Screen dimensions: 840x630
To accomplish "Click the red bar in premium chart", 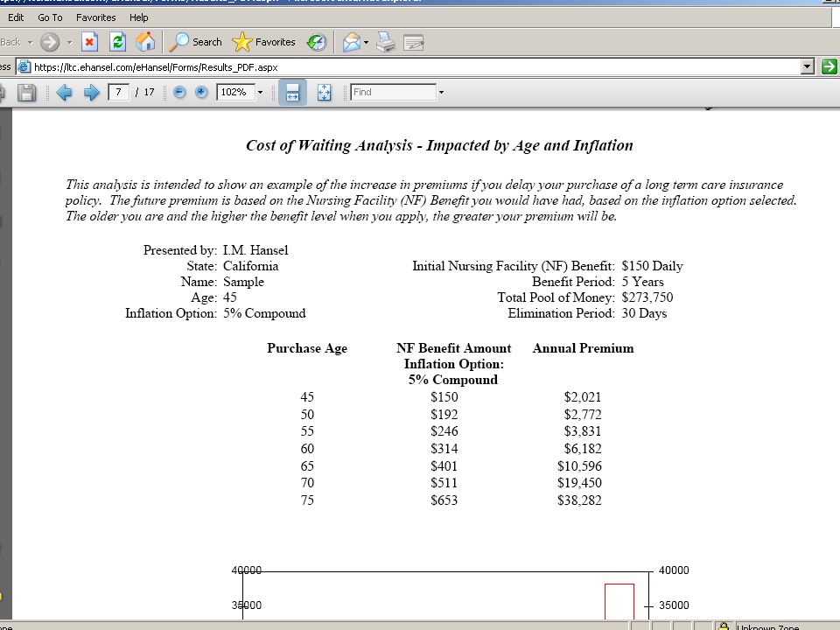I will [x=619, y=602].
